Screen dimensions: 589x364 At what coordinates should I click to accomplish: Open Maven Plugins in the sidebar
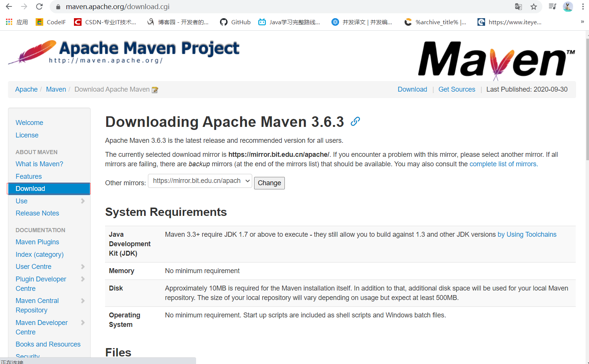37,242
